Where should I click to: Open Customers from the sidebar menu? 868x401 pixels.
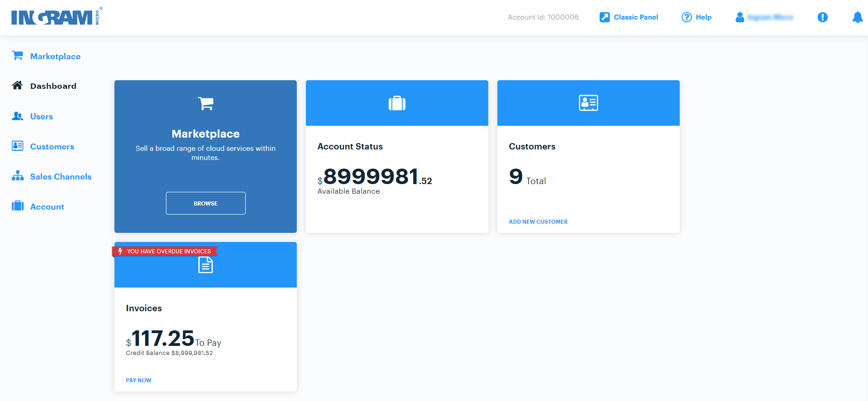pos(52,147)
